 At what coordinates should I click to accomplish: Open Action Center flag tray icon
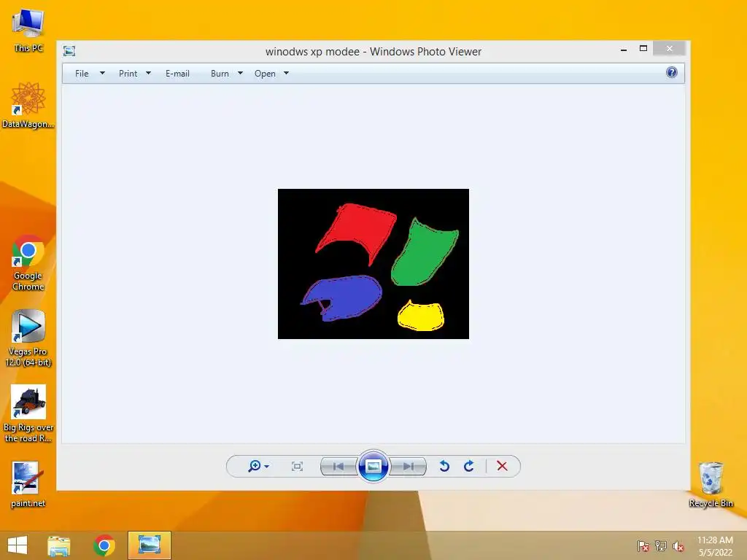point(643,545)
